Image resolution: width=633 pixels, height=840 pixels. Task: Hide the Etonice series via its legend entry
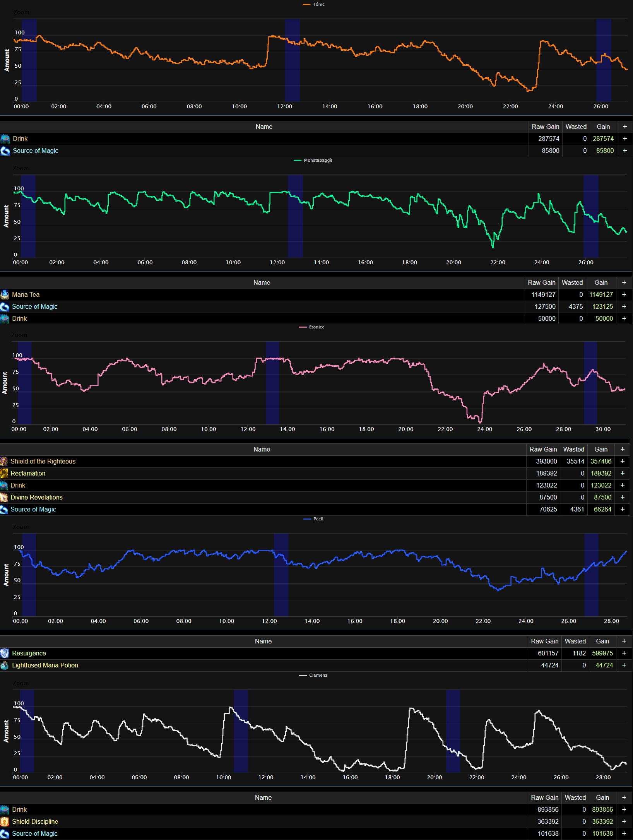(312, 327)
